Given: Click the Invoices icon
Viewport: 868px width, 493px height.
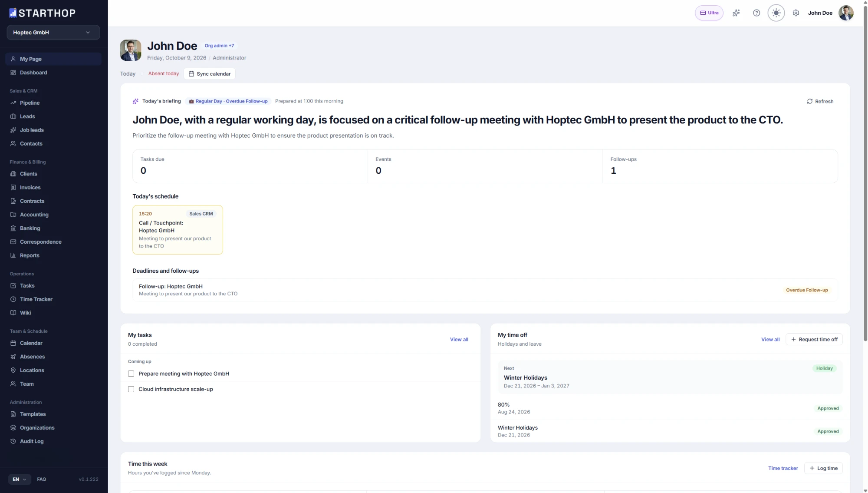Looking at the screenshot, I should coord(13,188).
